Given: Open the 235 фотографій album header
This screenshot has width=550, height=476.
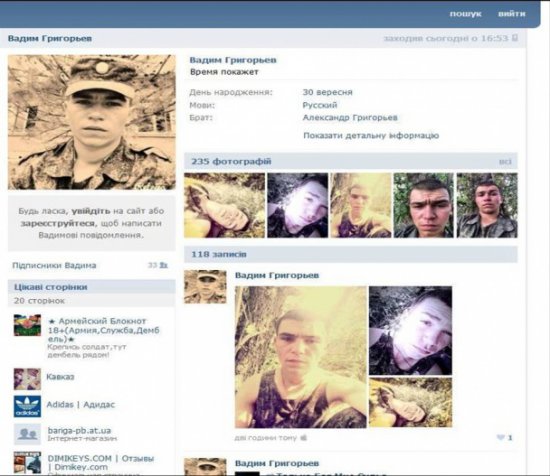Looking at the screenshot, I should (231, 161).
